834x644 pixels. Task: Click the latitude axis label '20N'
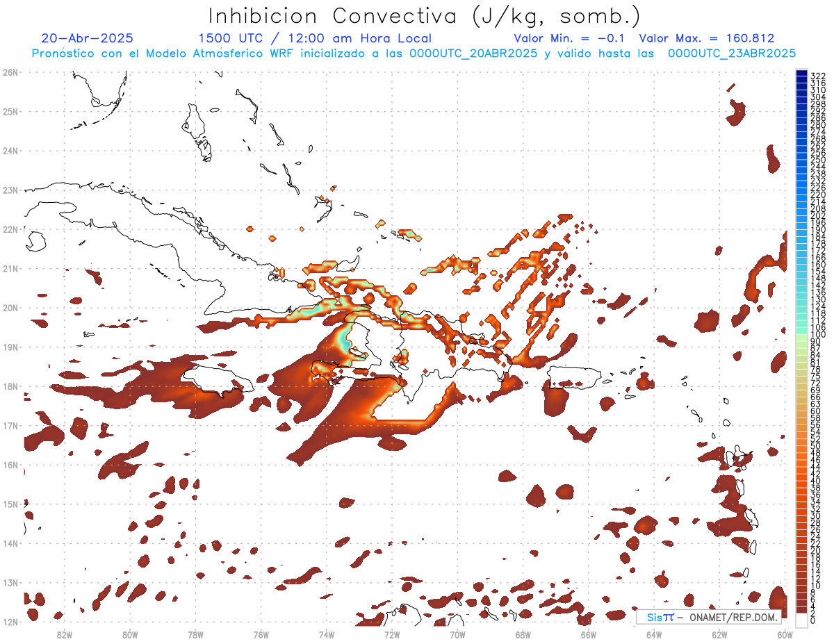[10, 308]
